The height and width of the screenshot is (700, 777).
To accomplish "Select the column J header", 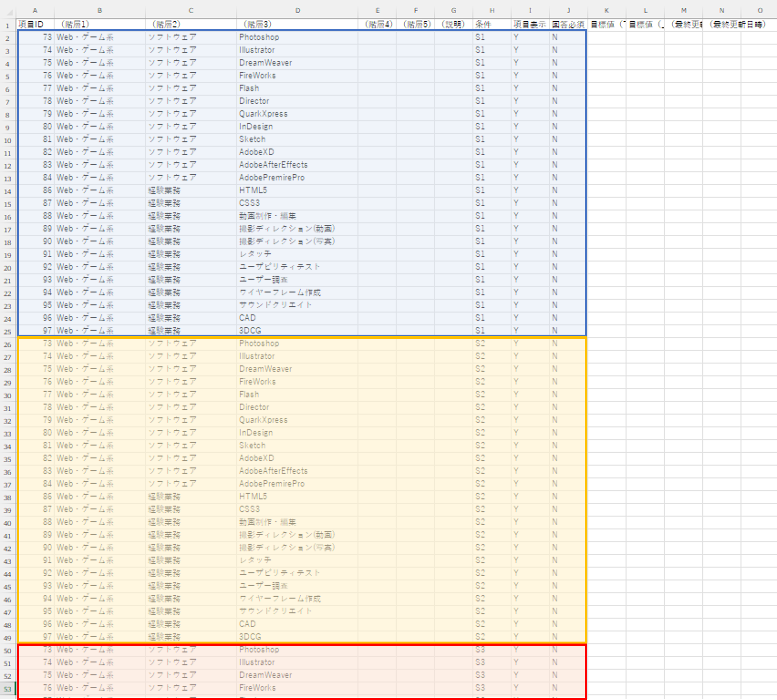I will [568, 11].
